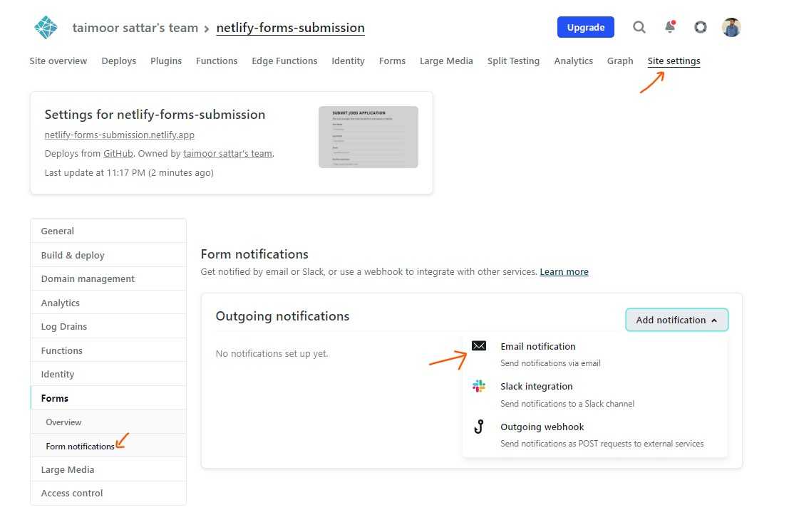Click the Netlify logo icon
Image resolution: width=789 pixels, height=532 pixels.
[x=46, y=27]
